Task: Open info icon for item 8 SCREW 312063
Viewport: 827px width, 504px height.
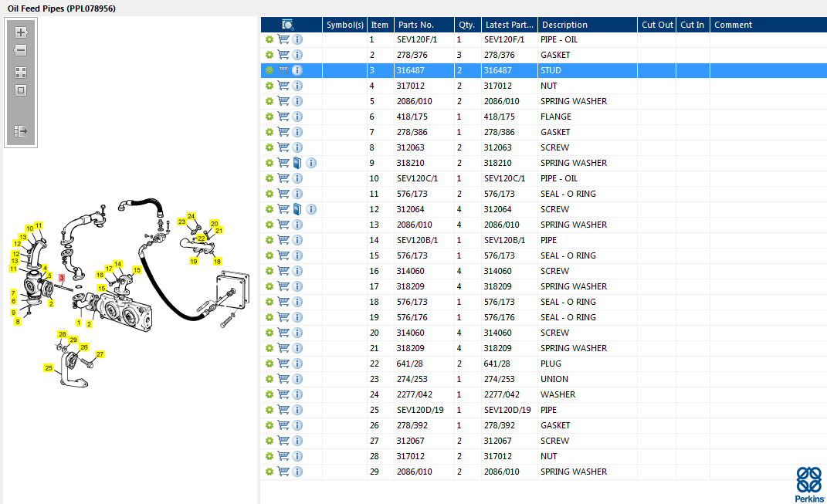Action: (x=297, y=147)
